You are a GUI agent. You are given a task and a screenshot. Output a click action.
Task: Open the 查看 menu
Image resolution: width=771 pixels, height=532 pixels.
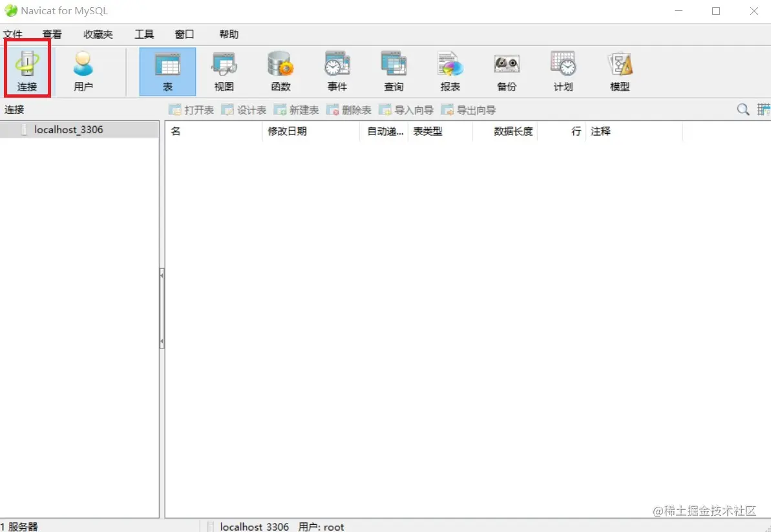[52, 34]
